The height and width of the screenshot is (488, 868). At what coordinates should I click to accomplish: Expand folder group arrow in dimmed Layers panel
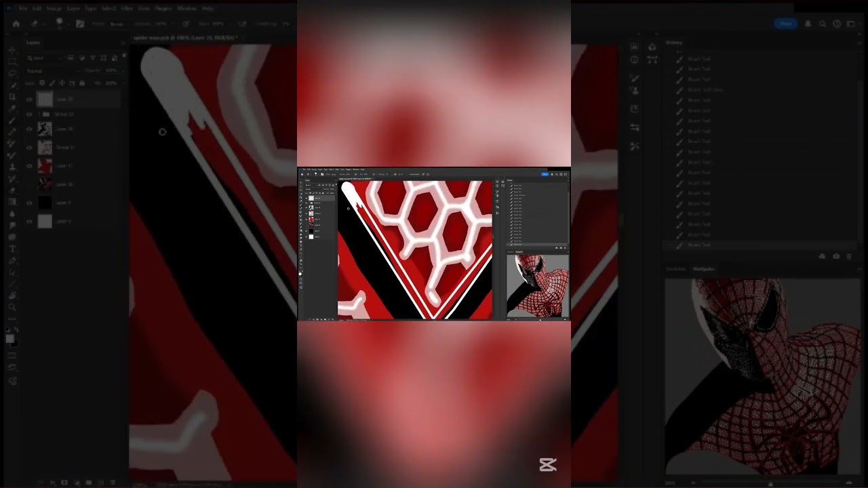39,115
